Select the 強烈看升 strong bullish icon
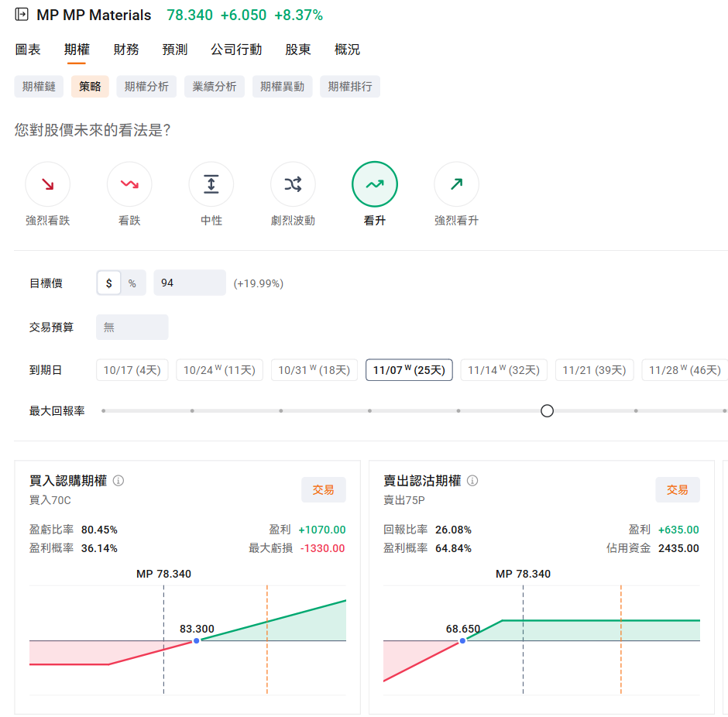Image resolution: width=728 pixels, height=717 pixels. (x=456, y=184)
